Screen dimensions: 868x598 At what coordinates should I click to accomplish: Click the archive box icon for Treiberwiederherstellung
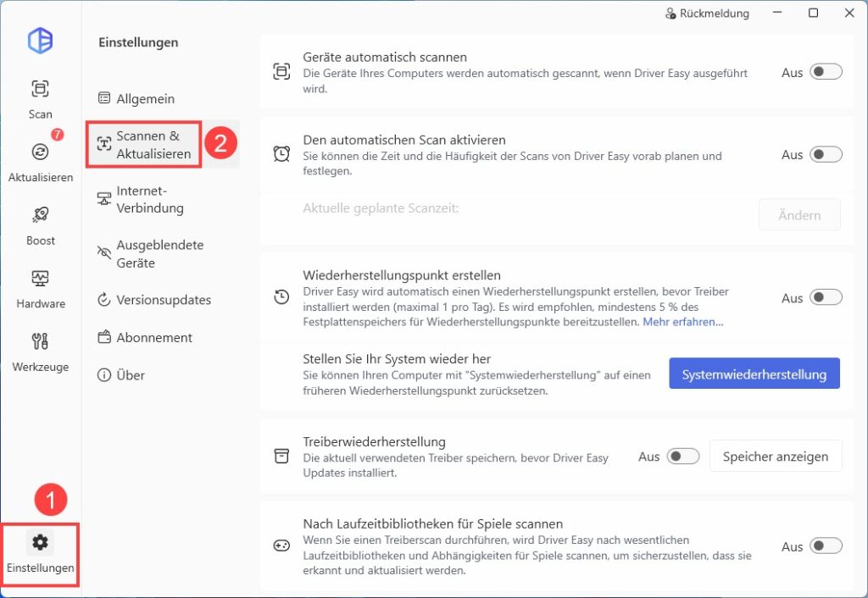tap(281, 456)
